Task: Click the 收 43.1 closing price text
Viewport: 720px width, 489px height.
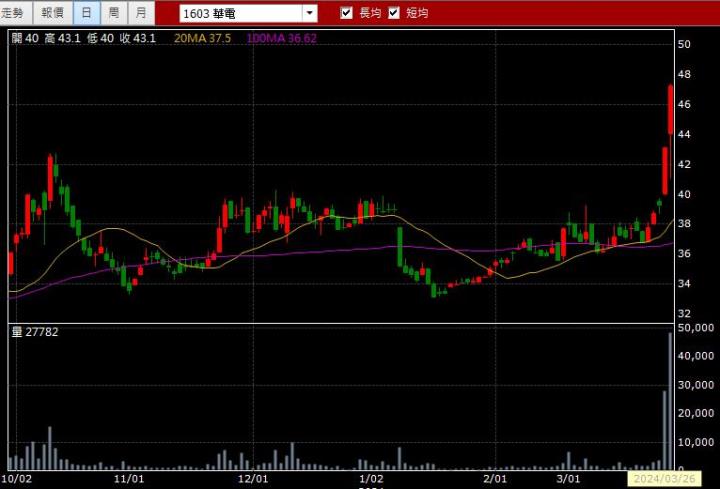Action: pyautogui.click(x=138, y=38)
